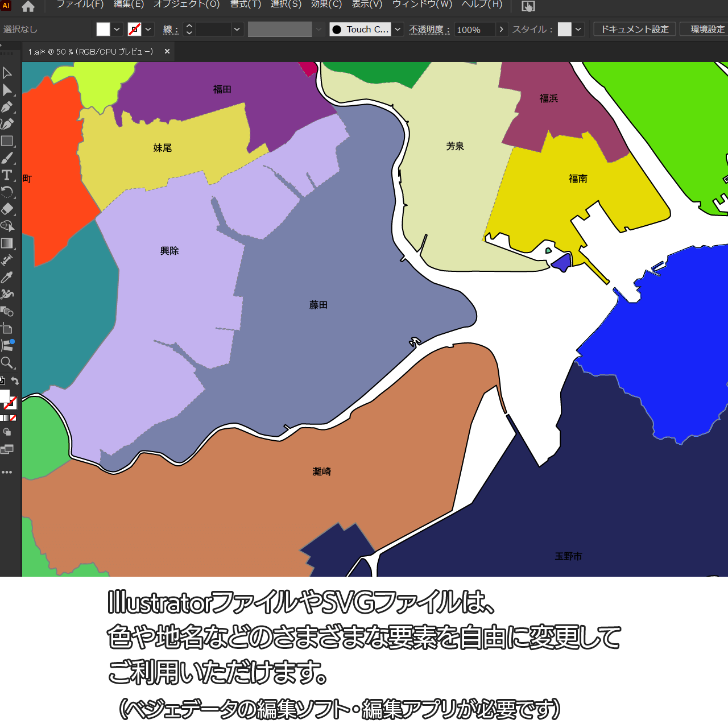
Task: Select the Pen tool
Action: (7, 107)
